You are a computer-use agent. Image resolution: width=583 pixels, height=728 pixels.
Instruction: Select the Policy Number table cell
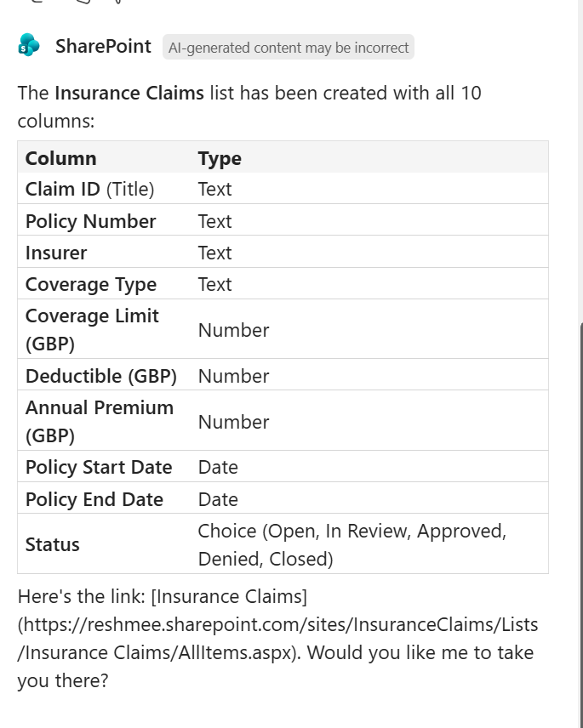91,221
